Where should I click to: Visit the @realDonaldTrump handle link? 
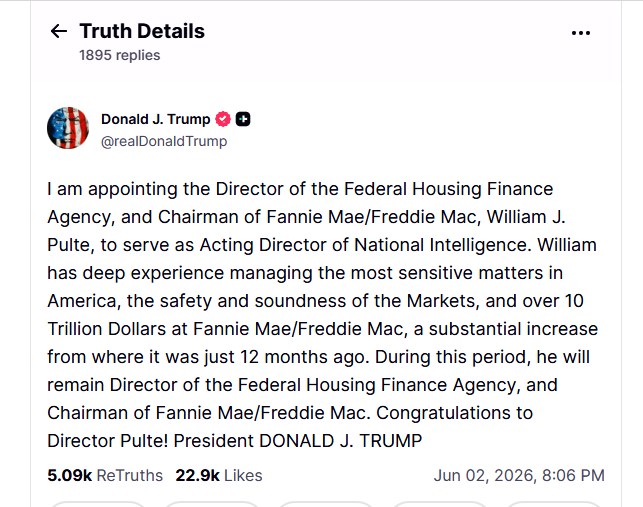(164, 141)
